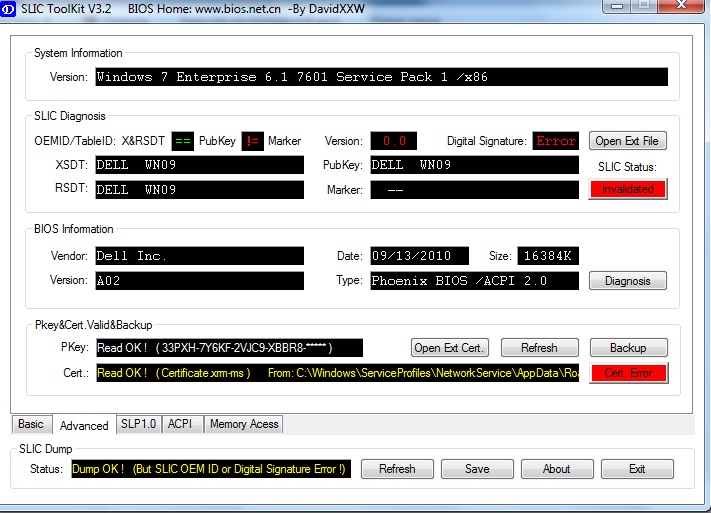
Task: Click the SLIC ToolKit app icon in title bar
Action: (x=8, y=9)
